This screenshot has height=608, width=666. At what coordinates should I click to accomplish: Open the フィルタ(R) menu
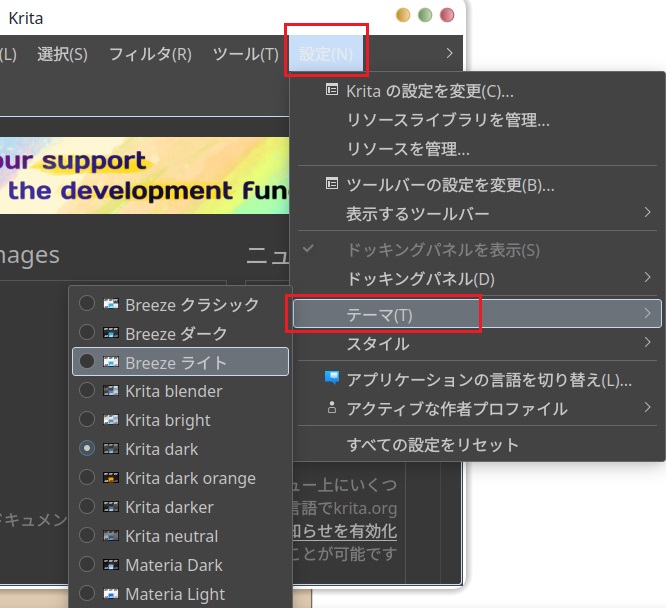150,54
